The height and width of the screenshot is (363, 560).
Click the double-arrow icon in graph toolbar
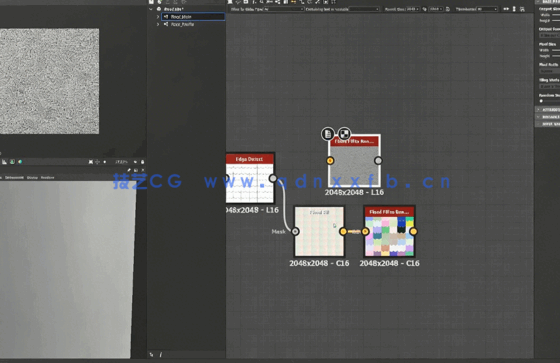pos(506,9)
